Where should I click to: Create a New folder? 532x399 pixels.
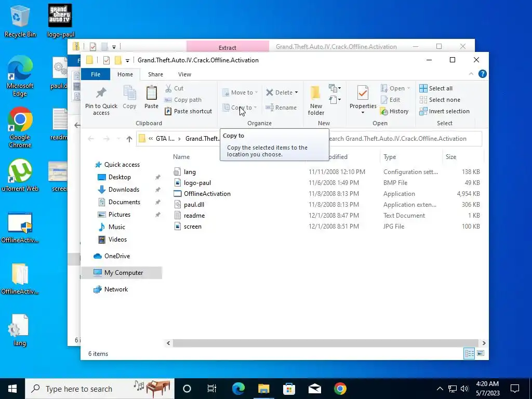(316, 100)
